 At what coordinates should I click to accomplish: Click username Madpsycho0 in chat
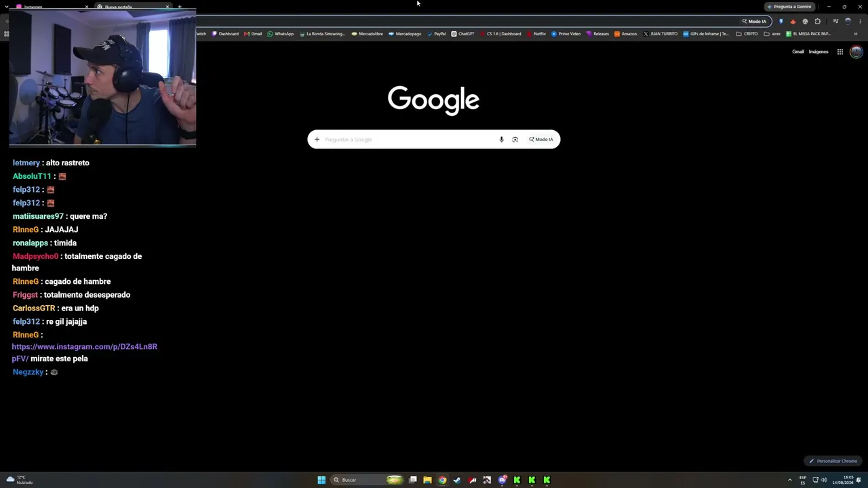(x=35, y=256)
